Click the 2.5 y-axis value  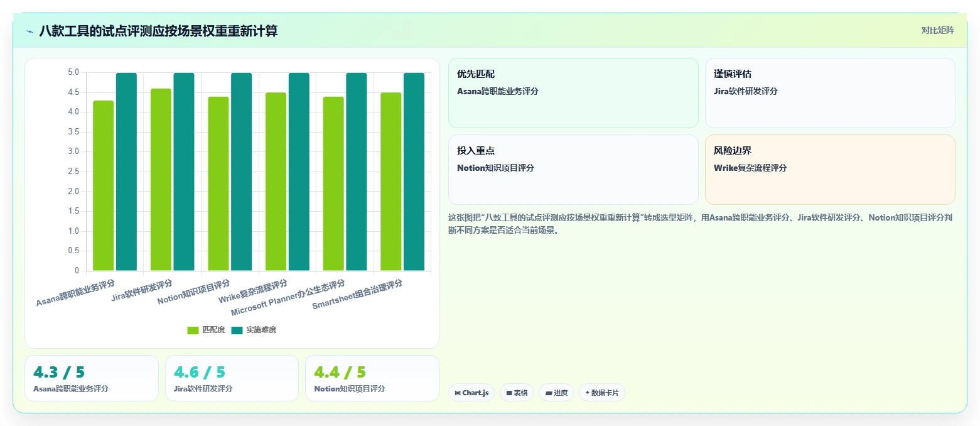[73, 172]
